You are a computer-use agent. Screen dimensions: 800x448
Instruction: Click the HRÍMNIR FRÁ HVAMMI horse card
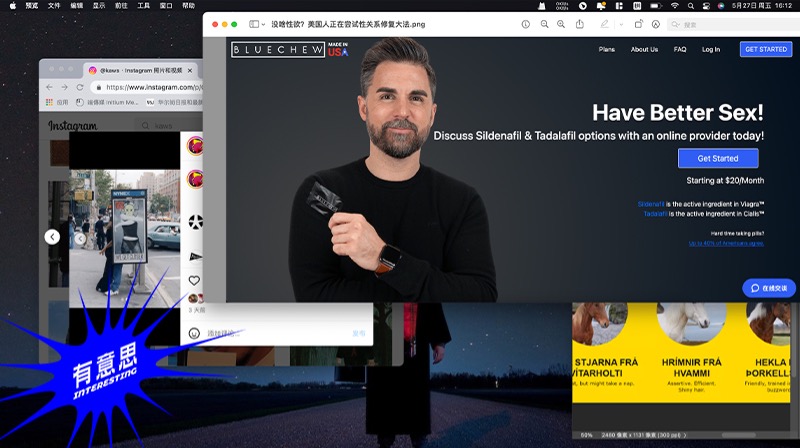point(691,347)
